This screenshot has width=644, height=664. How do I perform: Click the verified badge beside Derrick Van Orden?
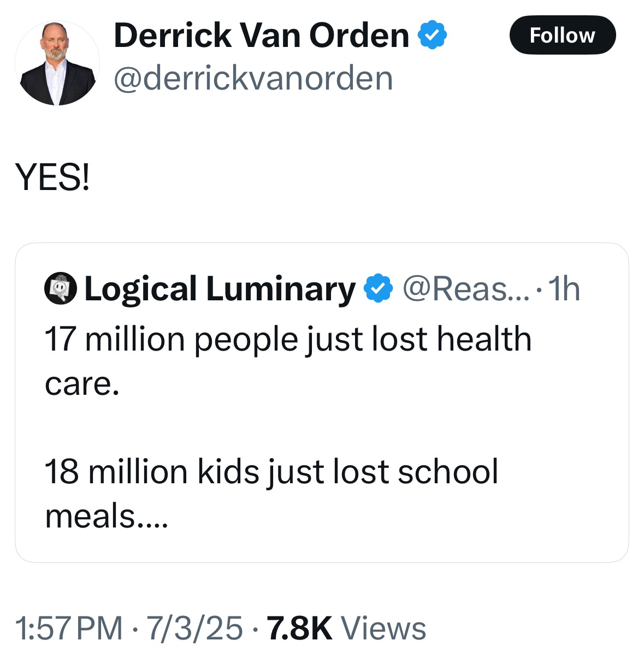pos(433,35)
